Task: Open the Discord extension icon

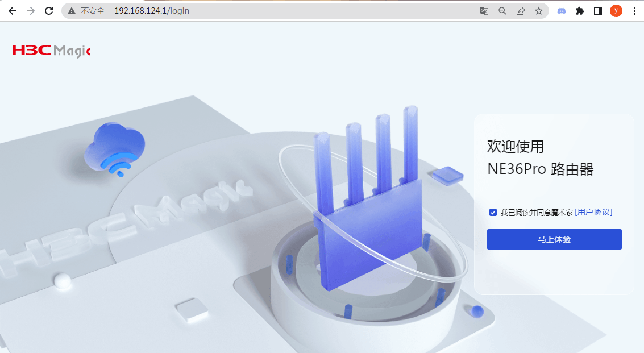Action: click(562, 11)
